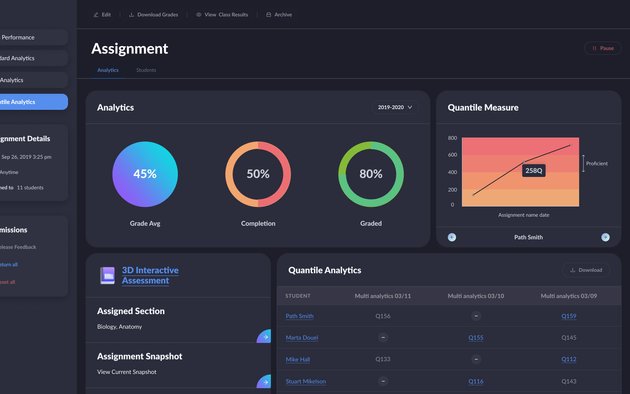Open Marta Douei's student link
The height and width of the screenshot is (394, 630).
(x=301, y=338)
